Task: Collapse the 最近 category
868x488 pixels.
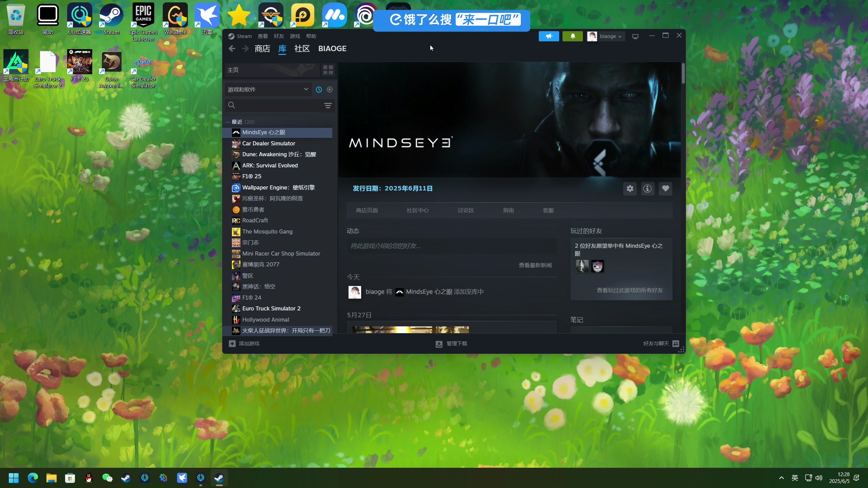Action: (228, 122)
